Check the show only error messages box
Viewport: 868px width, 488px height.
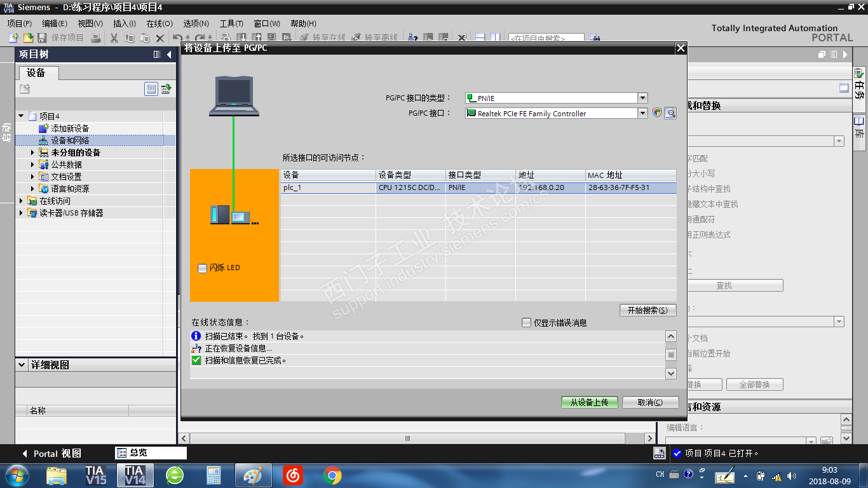tap(526, 323)
